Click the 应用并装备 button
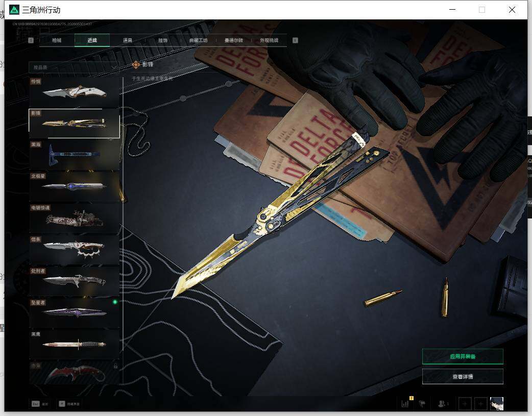532x416 pixels. pyautogui.click(x=463, y=356)
